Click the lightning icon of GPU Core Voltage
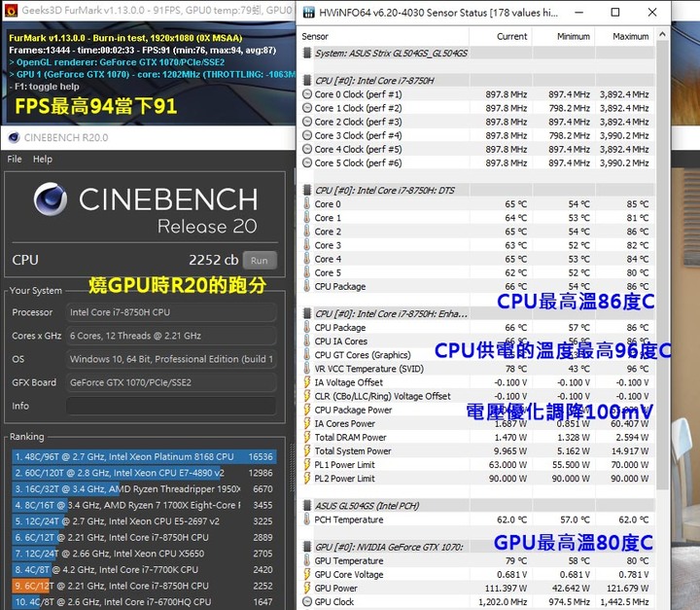The image size is (700, 610). click(306, 574)
